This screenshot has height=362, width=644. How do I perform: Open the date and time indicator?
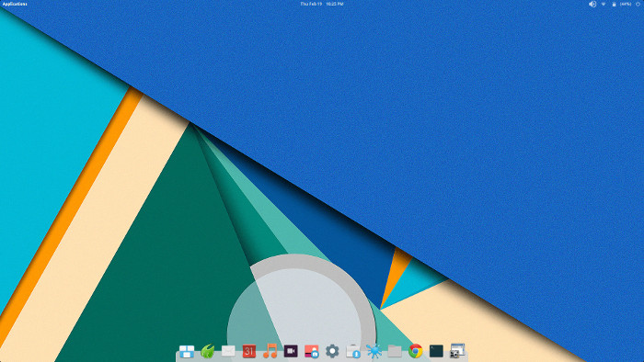[x=322, y=4]
